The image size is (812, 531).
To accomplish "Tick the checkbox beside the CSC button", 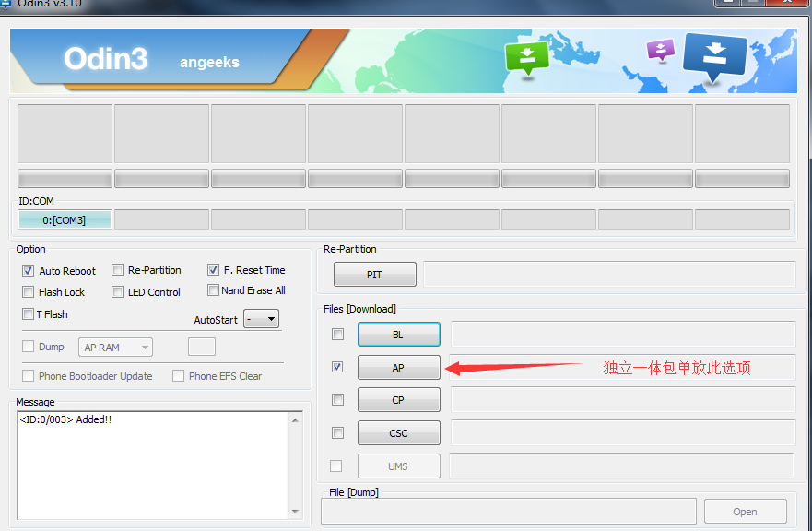I will tap(337, 432).
